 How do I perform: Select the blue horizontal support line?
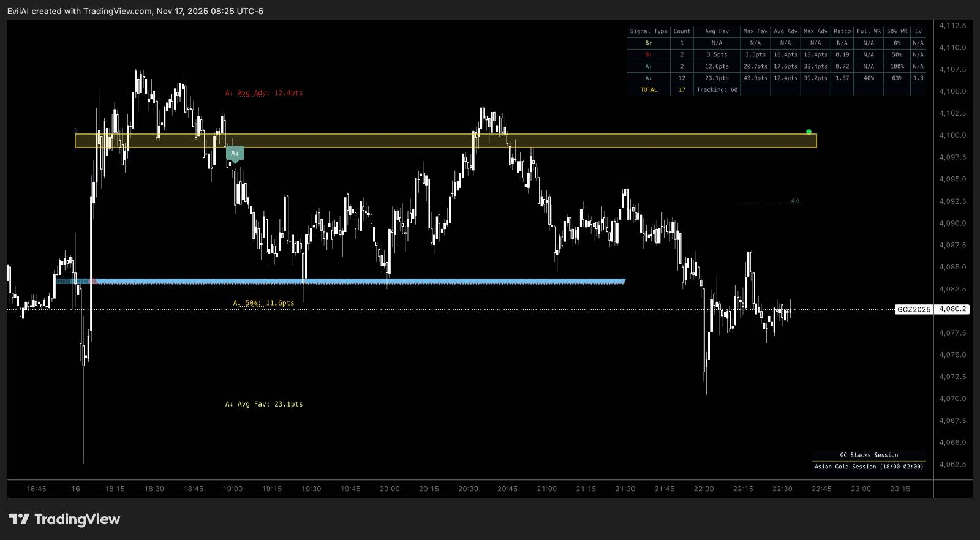367,282
